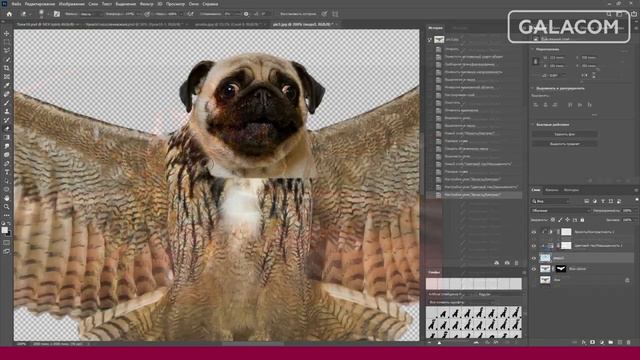Create a new group folder icon

click(611, 342)
